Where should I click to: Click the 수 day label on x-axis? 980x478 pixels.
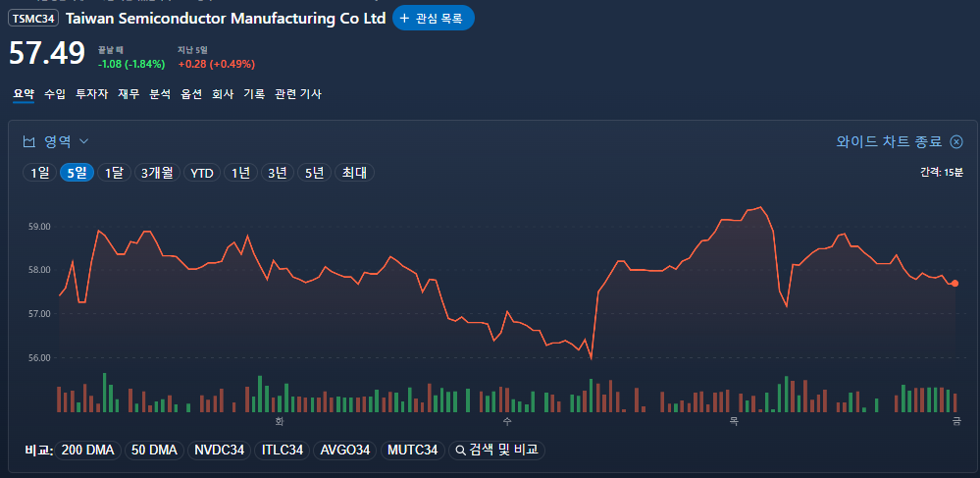[507, 422]
